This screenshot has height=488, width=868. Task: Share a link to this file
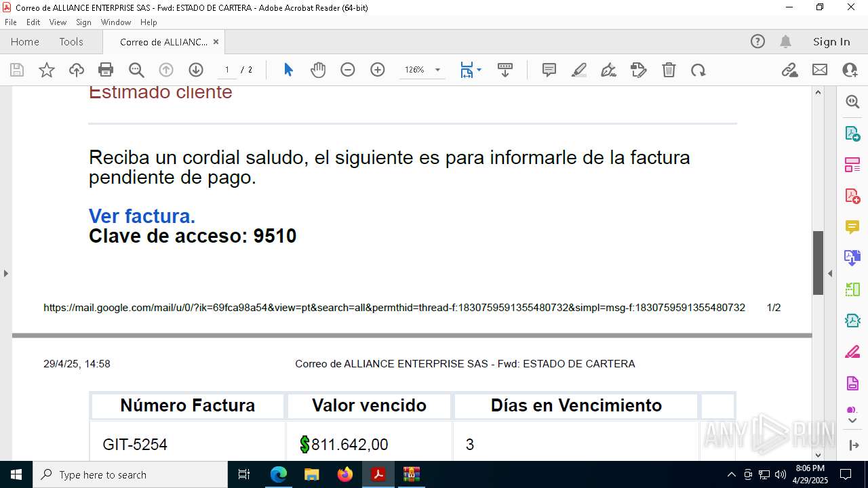tap(790, 70)
